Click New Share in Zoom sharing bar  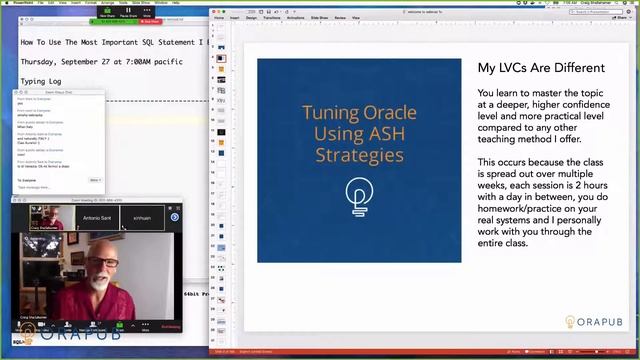(x=107, y=11)
